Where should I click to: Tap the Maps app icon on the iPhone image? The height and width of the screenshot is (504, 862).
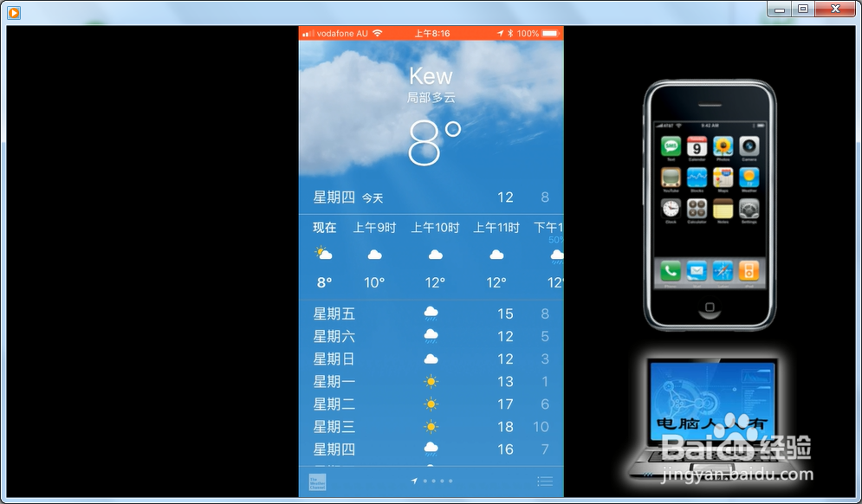tap(723, 178)
